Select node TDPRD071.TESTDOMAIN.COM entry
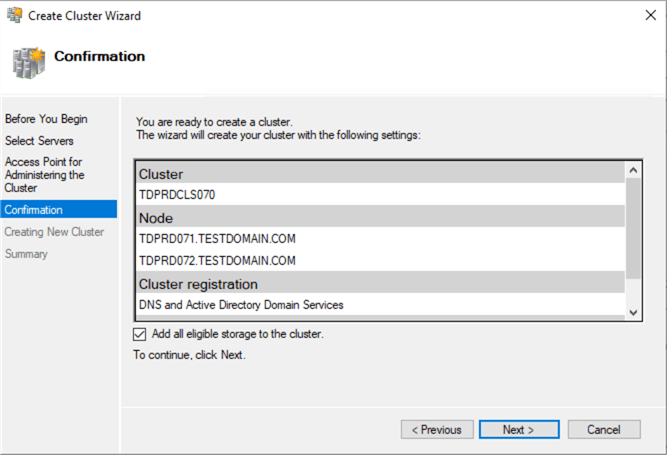This screenshot has height=455, width=667. (x=217, y=239)
